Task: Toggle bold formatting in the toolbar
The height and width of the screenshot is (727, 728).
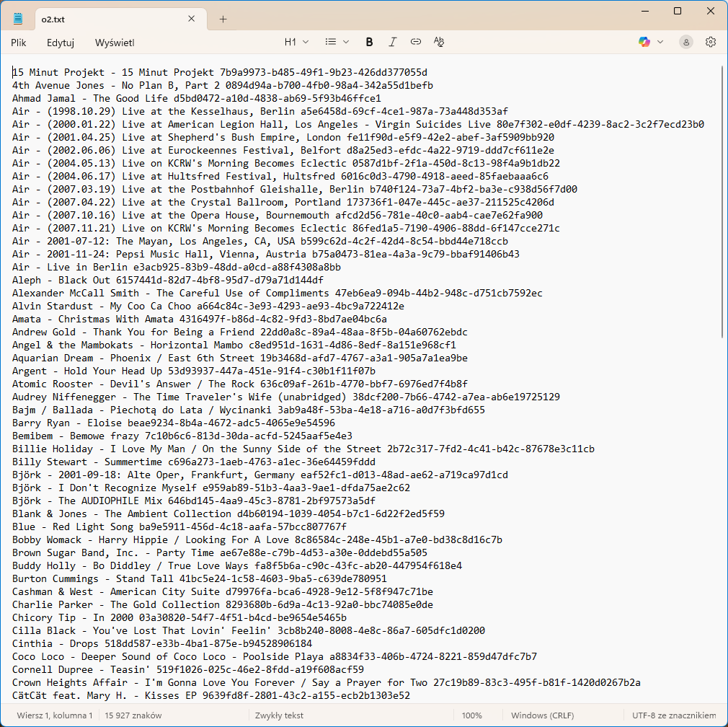Action: pyautogui.click(x=369, y=43)
